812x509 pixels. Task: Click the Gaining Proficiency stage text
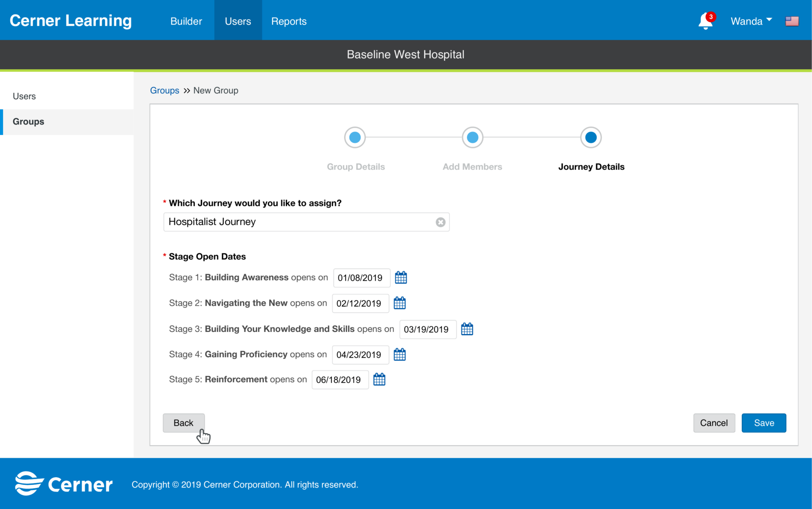pos(246,354)
